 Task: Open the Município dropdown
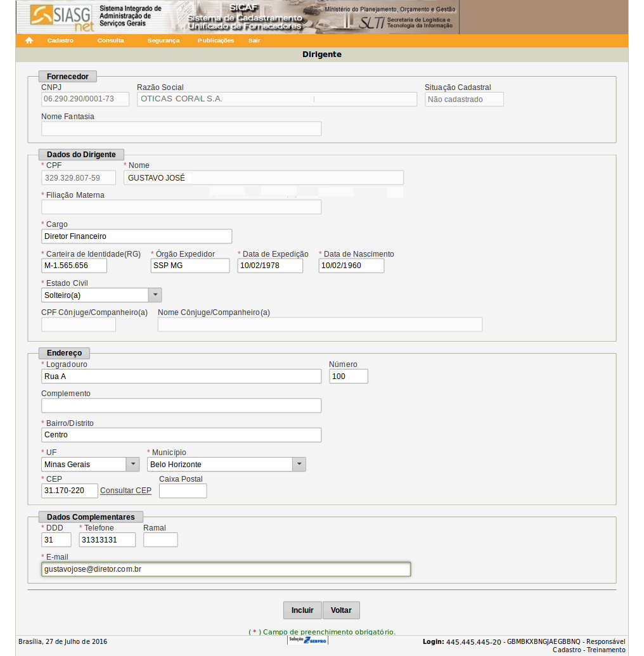coord(299,465)
